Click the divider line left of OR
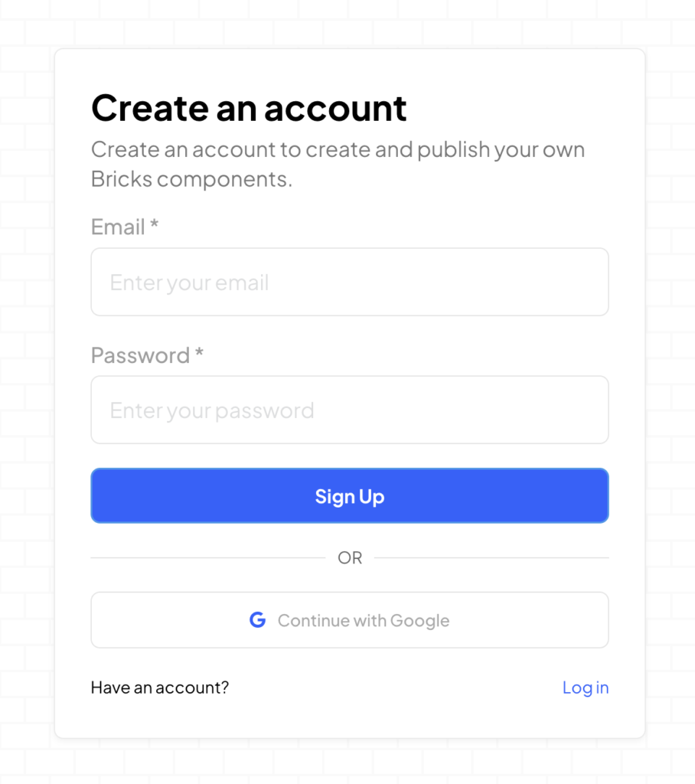The height and width of the screenshot is (784, 695). [207, 558]
